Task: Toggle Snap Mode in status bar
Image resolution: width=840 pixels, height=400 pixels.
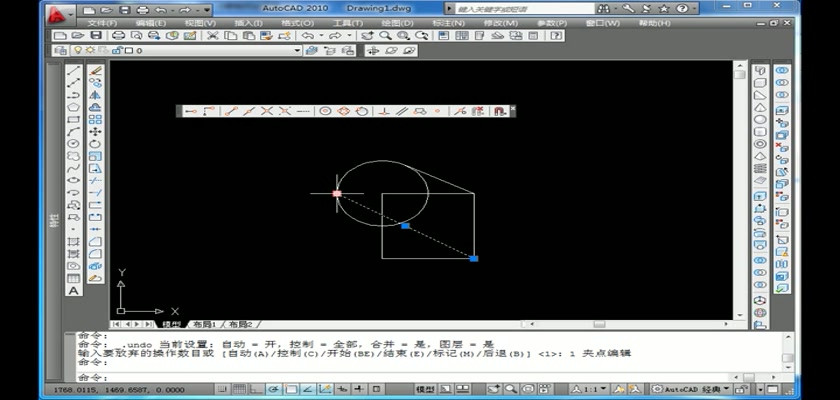Action: click(x=223, y=389)
